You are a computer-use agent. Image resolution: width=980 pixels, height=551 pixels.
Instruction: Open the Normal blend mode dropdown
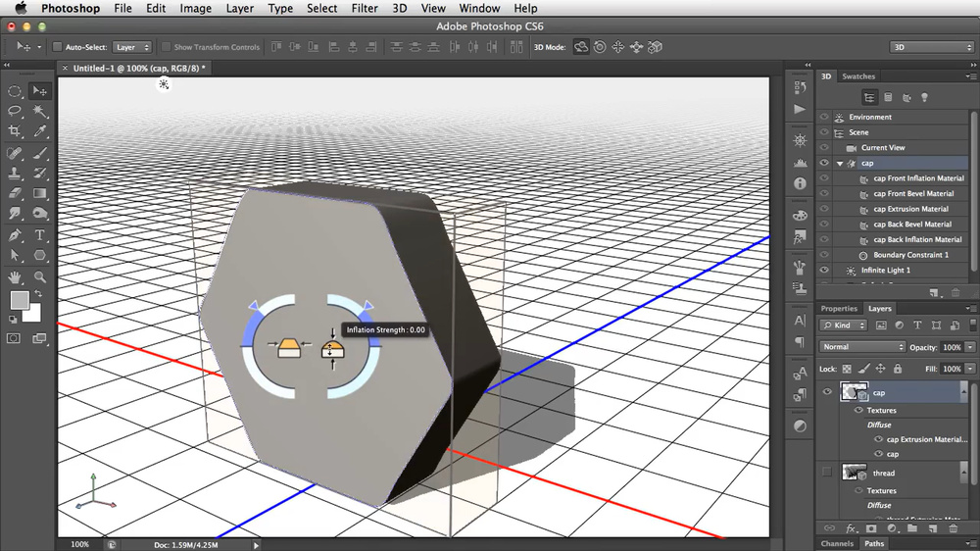862,347
